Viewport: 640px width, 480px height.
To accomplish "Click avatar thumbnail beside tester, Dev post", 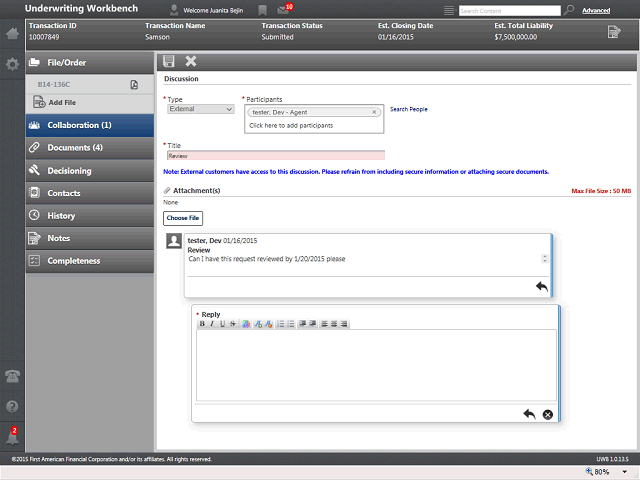I will pyautogui.click(x=174, y=241).
